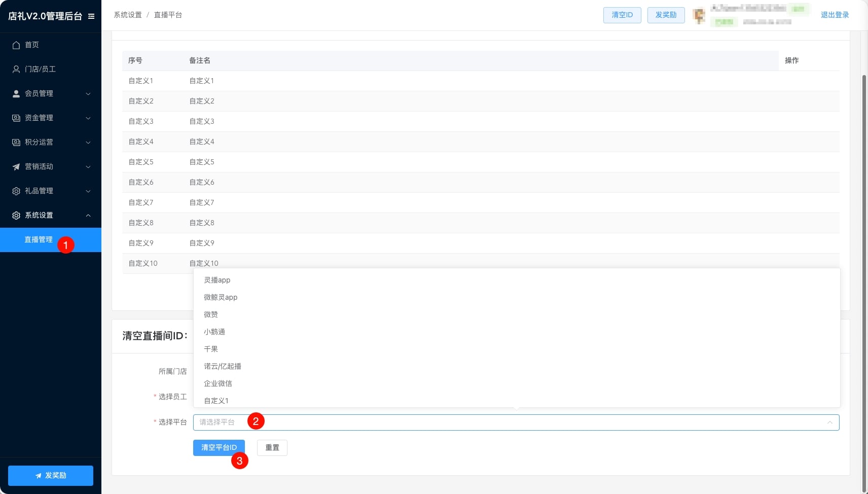Click the 礼品管理 gear icon

(x=16, y=191)
